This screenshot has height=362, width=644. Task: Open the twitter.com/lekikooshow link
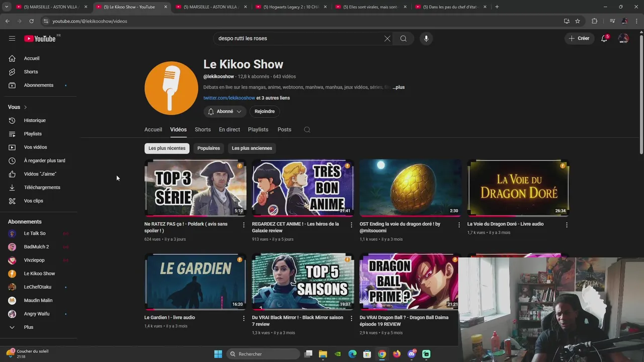click(x=229, y=98)
